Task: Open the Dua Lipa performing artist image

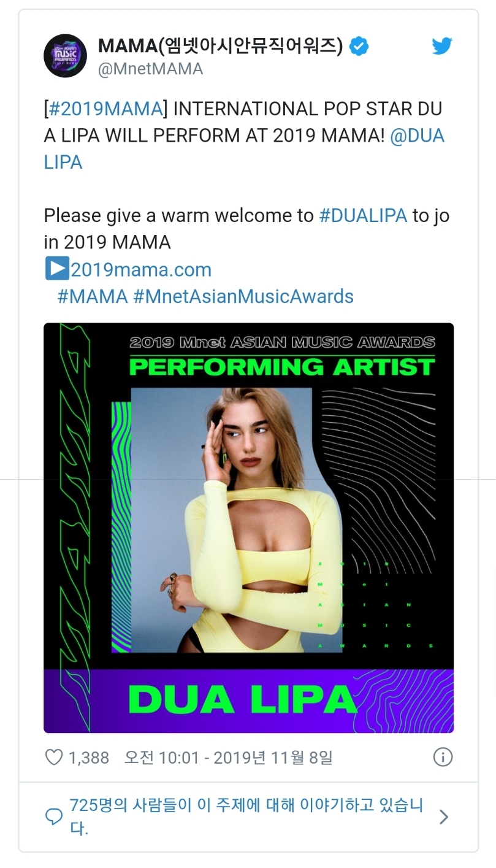Action: pos(248,528)
